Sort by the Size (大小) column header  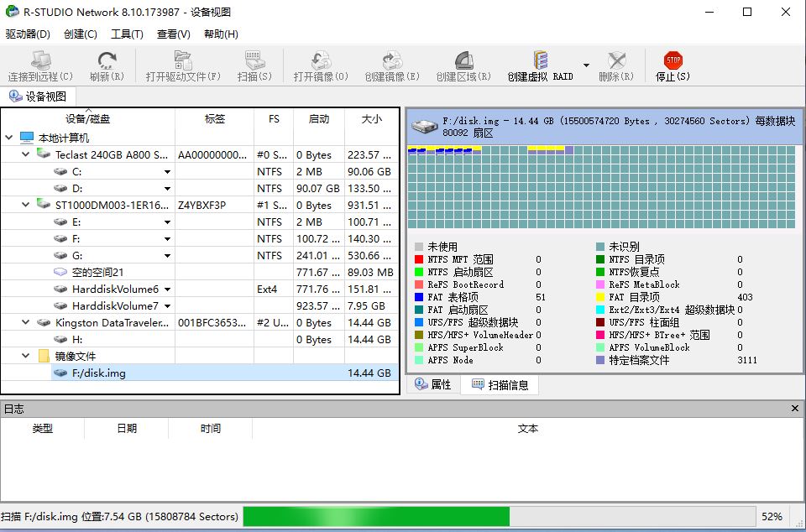pyautogui.click(x=371, y=119)
